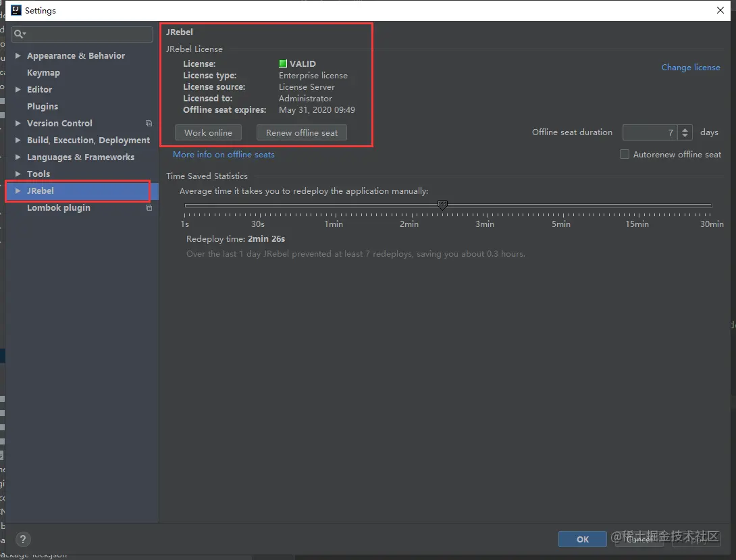Increase offline seat duration with up arrow
The width and height of the screenshot is (736, 560).
(685, 130)
